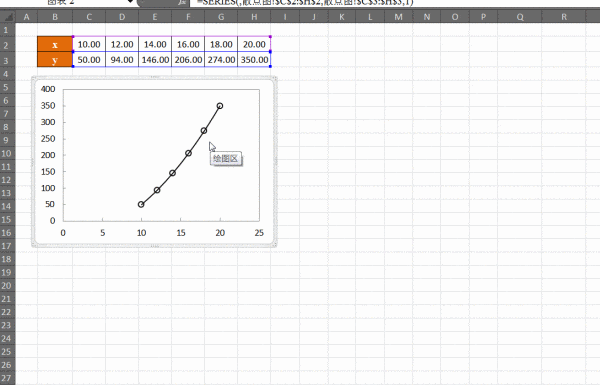Click the orange y label cell
This screenshot has height=385, width=600.
pyautogui.click(x=55, y=60)
